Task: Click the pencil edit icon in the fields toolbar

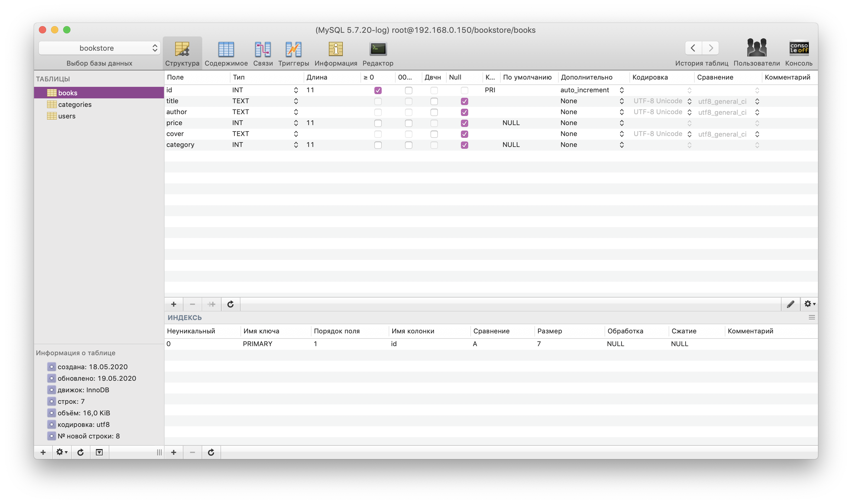Action: [x=790, y=304]
